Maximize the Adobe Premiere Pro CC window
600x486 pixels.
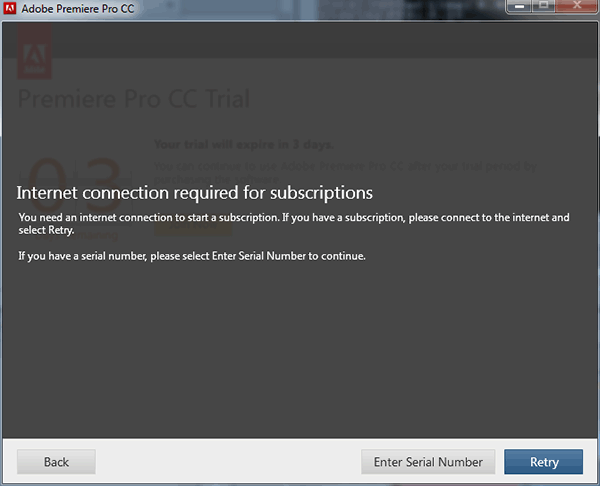point(543,6)
